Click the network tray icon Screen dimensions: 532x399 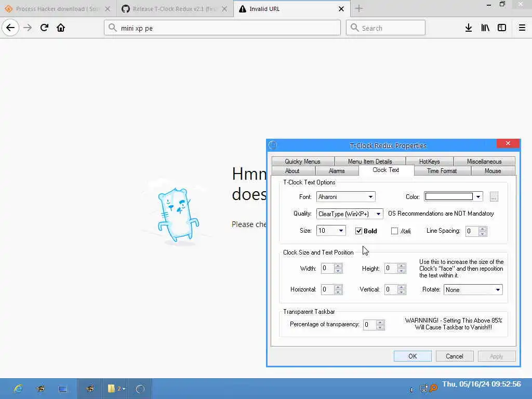pos(423,389)
